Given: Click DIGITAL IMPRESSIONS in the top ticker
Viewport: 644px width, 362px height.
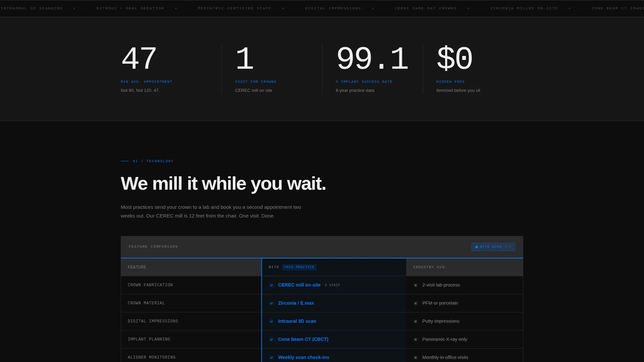Looking at the screenshot, I should click(333, 8).
